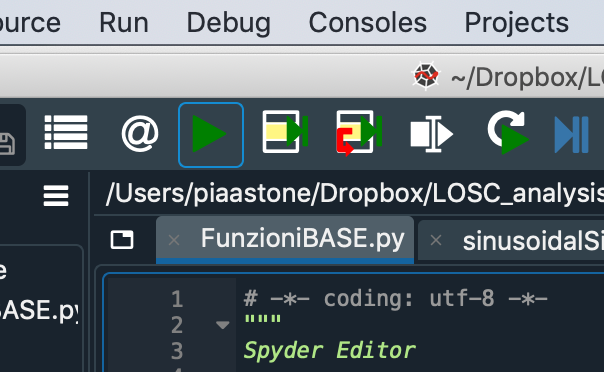Open the Consoles menu
This screenshot has height=372, width=604.
point(367,22)
